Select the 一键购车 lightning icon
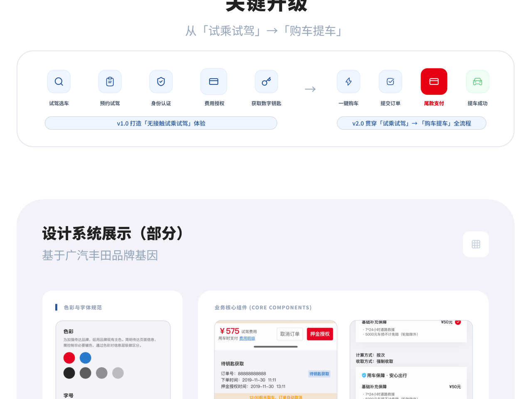 (349, 81)
